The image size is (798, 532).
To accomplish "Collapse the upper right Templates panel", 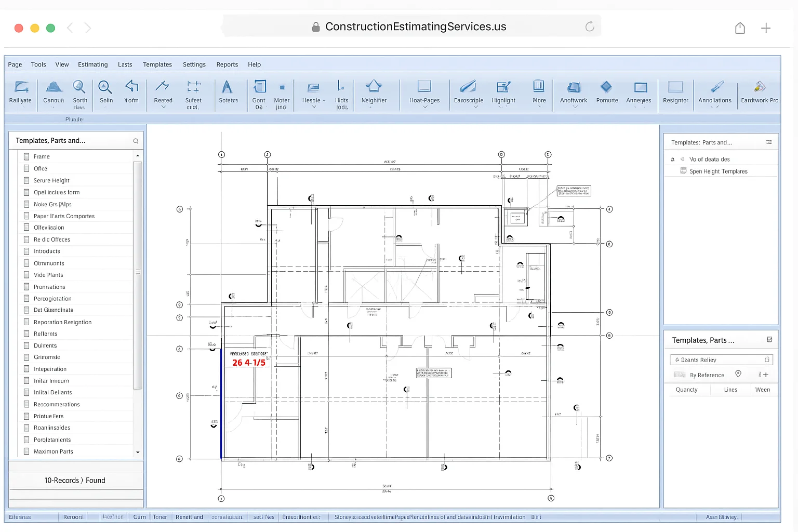I will (768, 142).
